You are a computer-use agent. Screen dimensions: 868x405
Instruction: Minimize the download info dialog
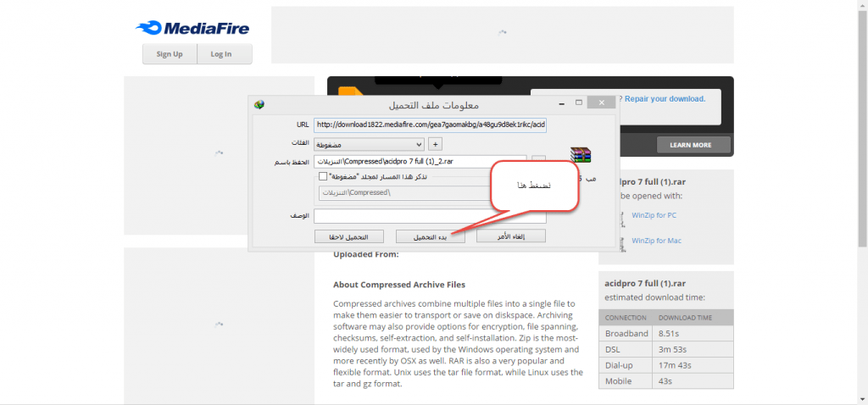click(563, 103)
